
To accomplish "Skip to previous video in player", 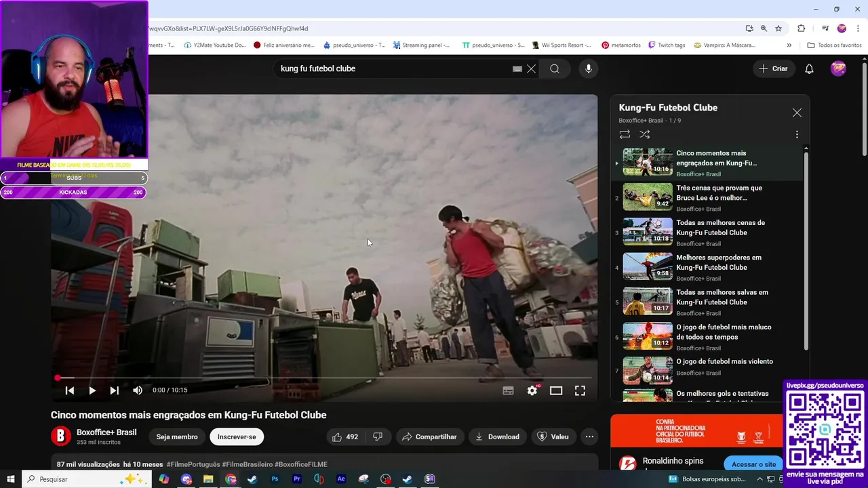I will 69,390.
